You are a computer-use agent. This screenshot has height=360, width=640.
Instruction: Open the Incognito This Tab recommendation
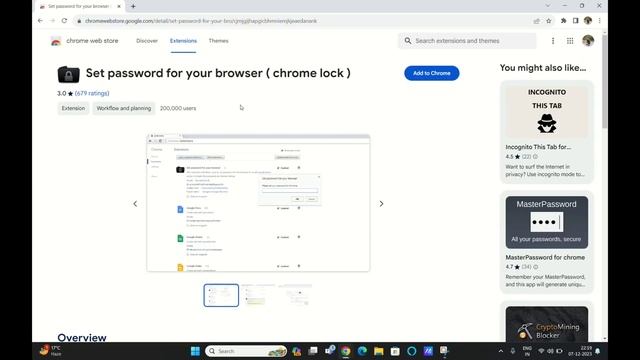coord(547,132)
